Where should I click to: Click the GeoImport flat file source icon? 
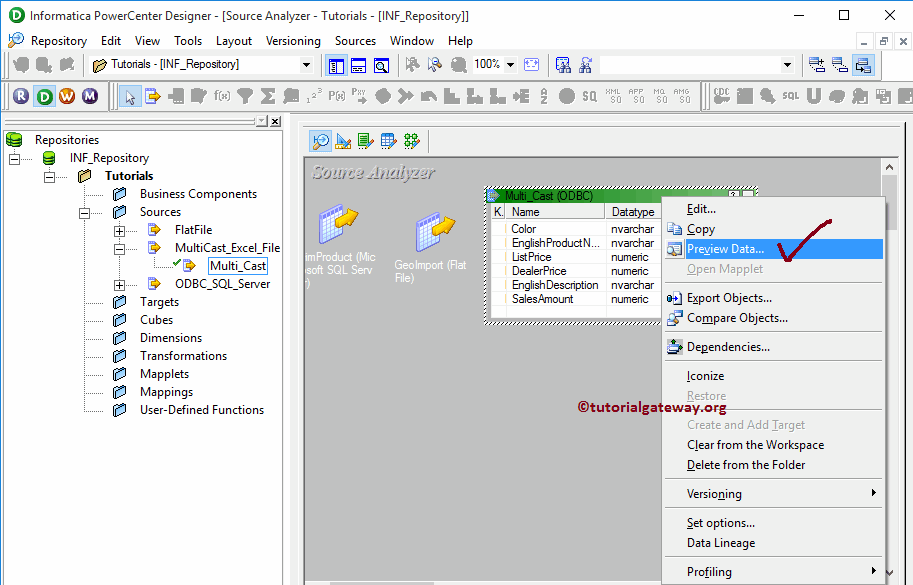[x=435, y=231]
